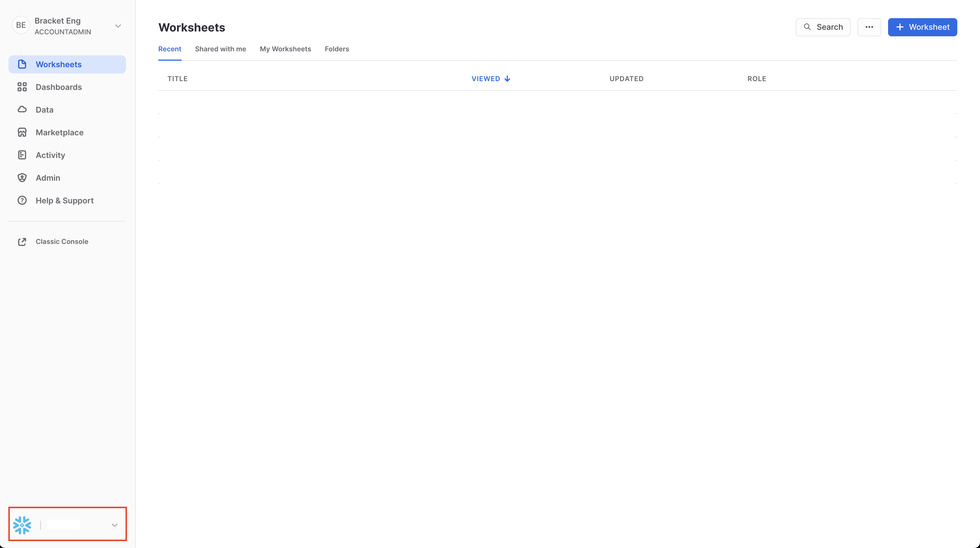Open the My Worksheets tab
980x548 pixels.
click(285, 49)
